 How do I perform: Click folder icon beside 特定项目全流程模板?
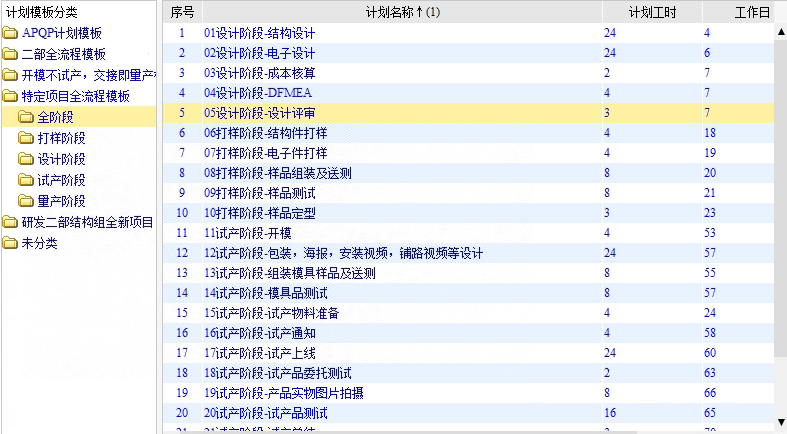tap(10, 96)
